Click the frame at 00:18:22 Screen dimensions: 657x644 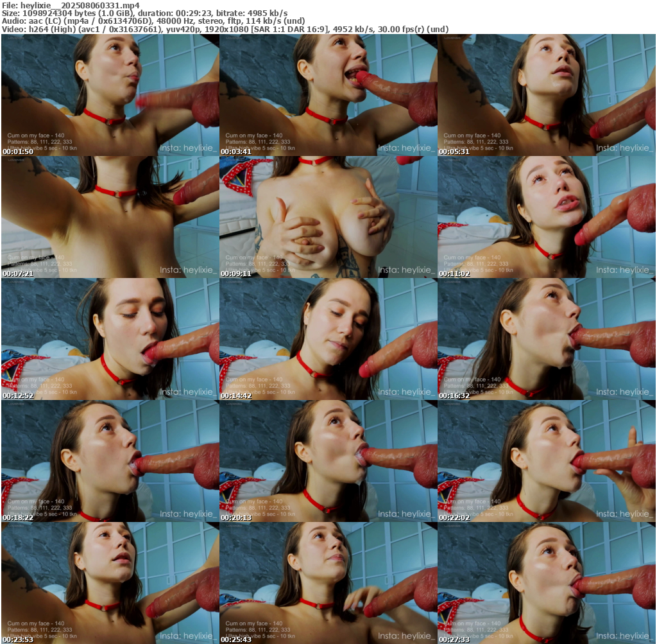[110, 461]
